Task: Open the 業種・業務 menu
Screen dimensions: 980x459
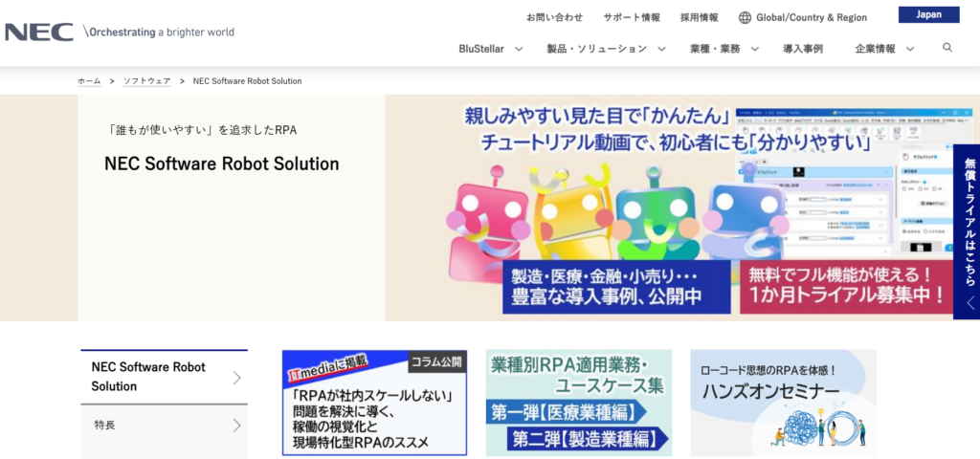Action: tap(715, 49)
